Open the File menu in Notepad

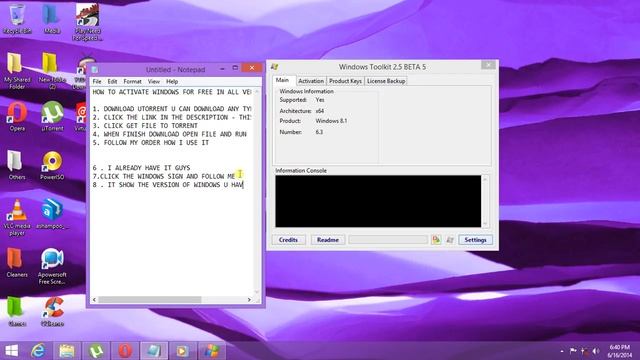(x=97, y=82)
